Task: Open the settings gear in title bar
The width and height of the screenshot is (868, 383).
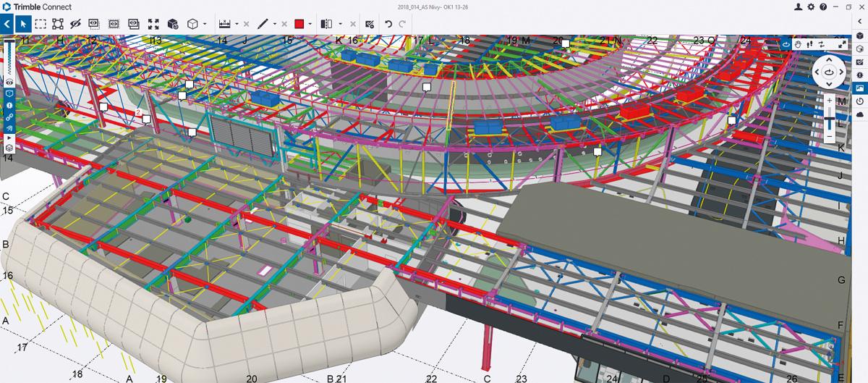Action: pyautogui.click(x=811, y=7)
